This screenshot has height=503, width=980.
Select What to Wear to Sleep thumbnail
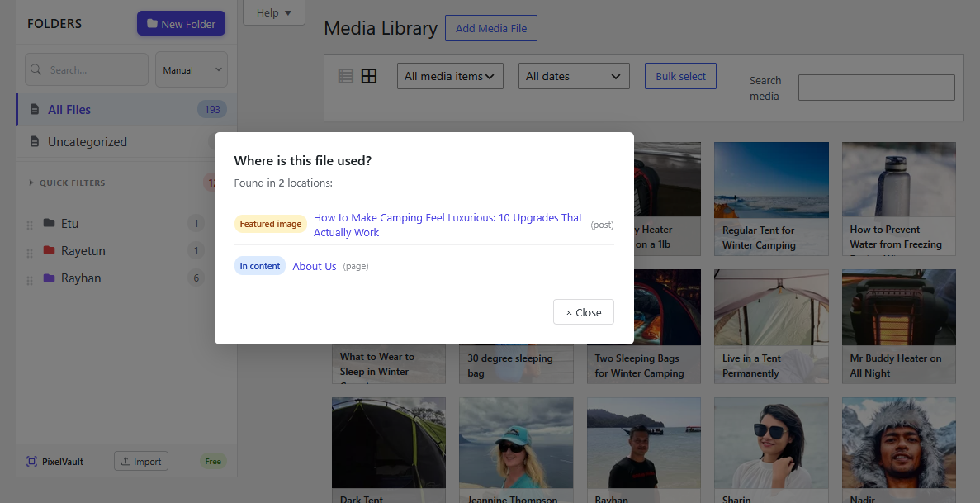(389, 363)
